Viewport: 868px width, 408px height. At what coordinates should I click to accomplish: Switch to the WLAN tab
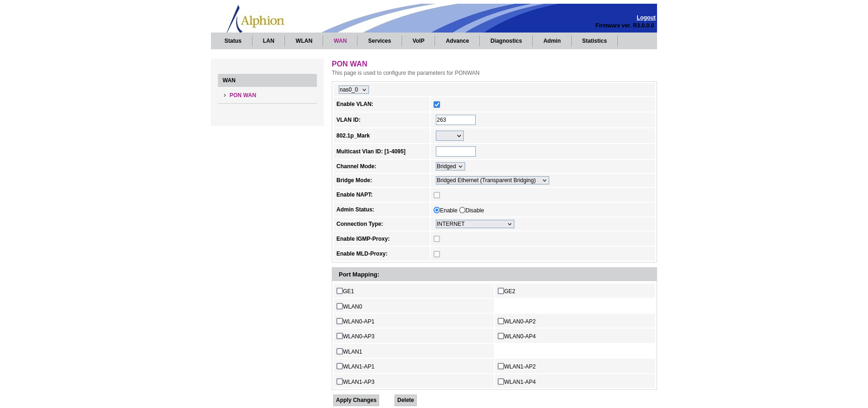pyautogui.click(x=304, y=41)
